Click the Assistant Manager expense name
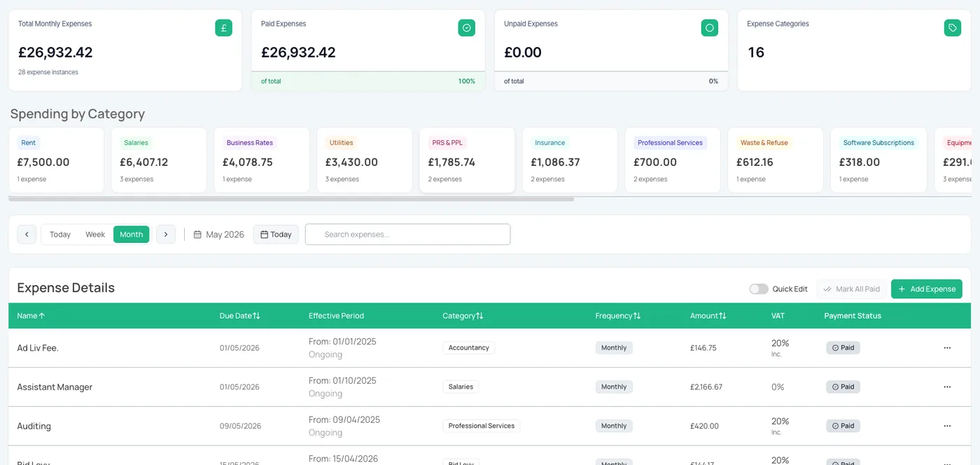980x465 pixels. pyautogui.click(x=55, y=387)
